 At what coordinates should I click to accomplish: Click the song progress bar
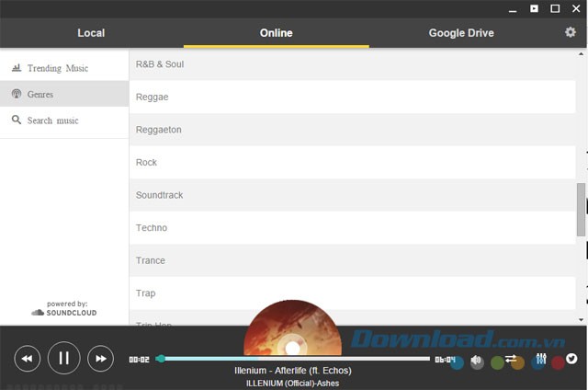294,359
